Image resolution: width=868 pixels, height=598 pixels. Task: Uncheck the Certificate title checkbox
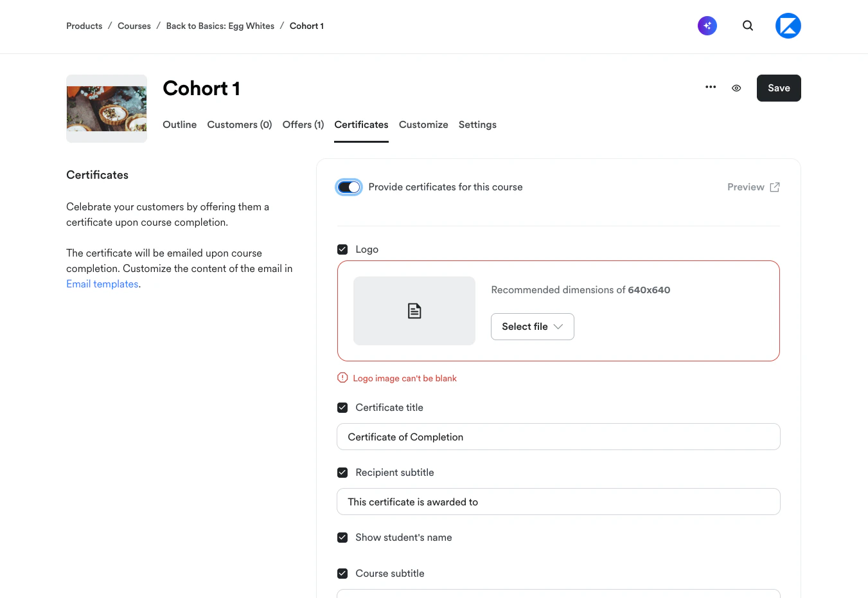tap(342, 408)
